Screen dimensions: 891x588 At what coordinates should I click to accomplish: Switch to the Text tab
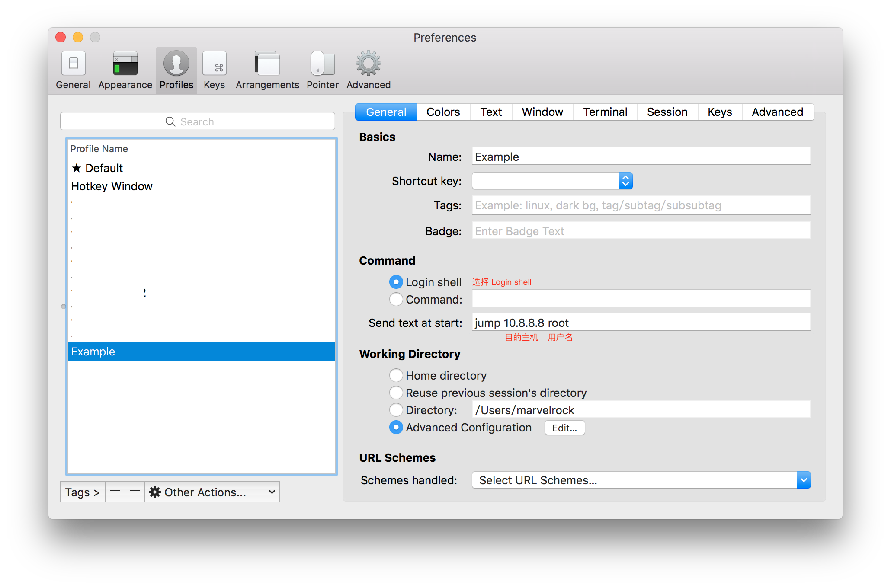point(491,112)
